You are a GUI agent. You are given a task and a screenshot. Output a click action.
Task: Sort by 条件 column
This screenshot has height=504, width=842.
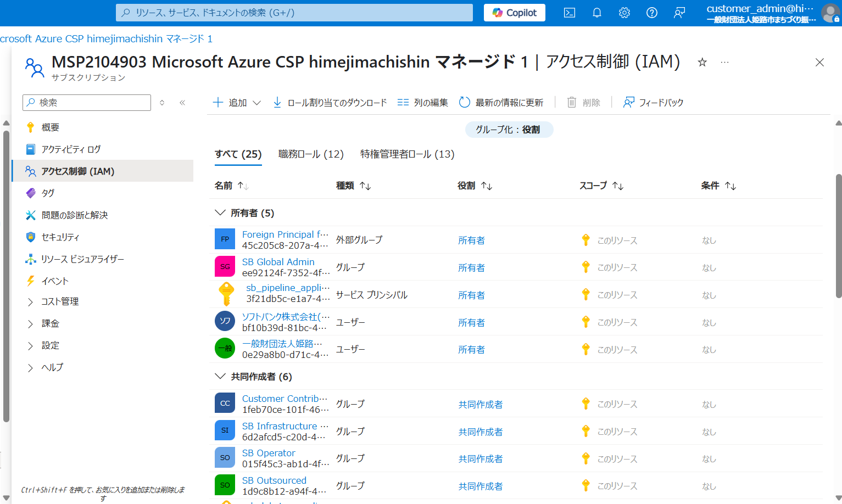718,186
